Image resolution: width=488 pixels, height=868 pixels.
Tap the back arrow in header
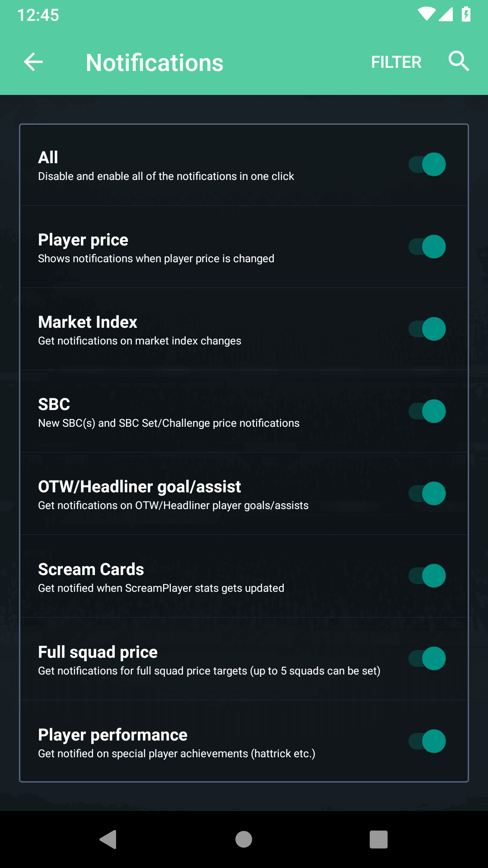click(x=33, y=62)
